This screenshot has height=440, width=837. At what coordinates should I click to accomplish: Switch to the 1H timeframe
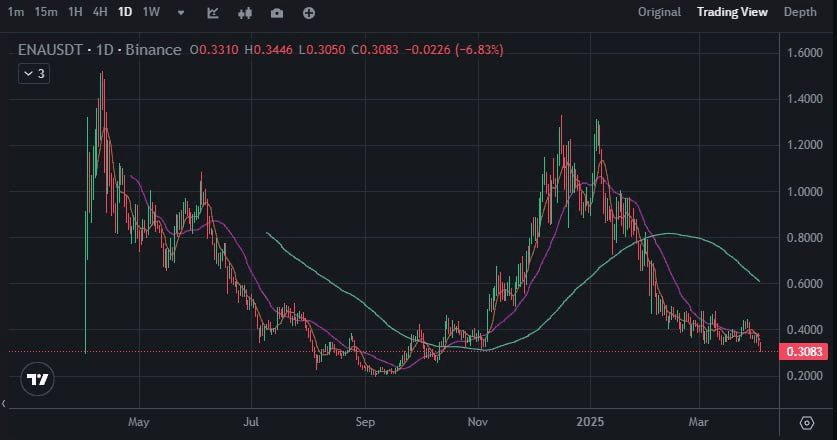click(x=75, y=12)
